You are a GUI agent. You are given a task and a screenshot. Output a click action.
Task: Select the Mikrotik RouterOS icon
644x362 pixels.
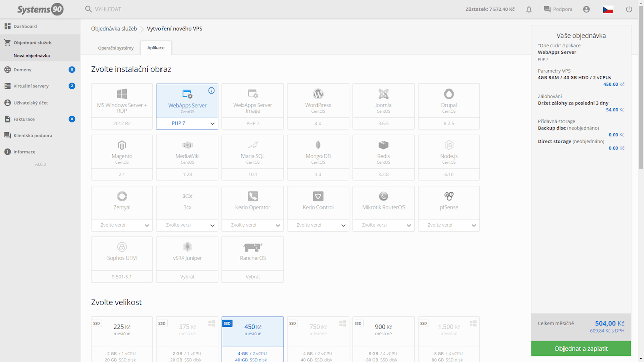tap(383, 196)
